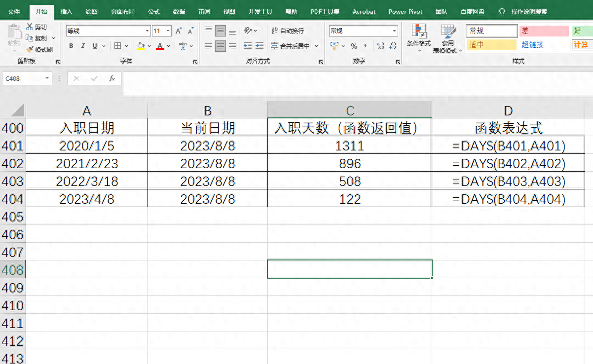Apply the 常规 cell style
This screenshot has height=364, width=593.
[491, 31]
